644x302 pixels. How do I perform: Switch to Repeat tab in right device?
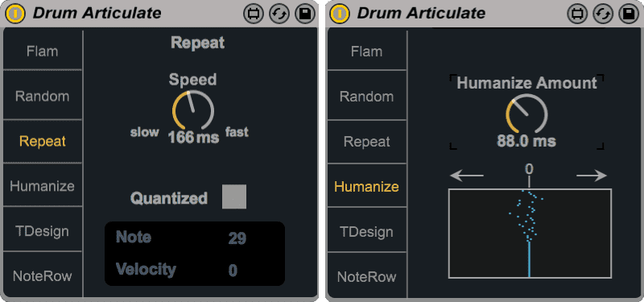coord(367,142)
